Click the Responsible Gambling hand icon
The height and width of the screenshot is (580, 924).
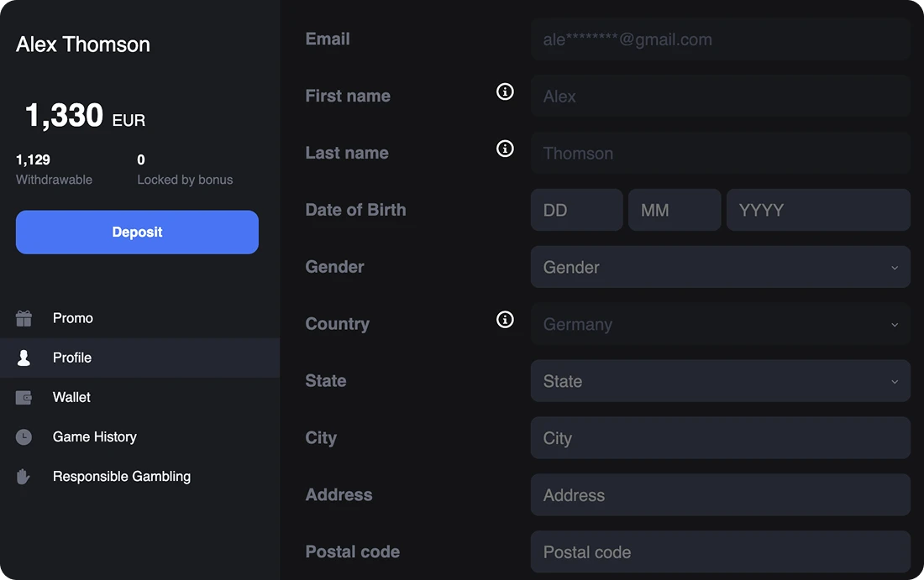(x=24, y=476)
